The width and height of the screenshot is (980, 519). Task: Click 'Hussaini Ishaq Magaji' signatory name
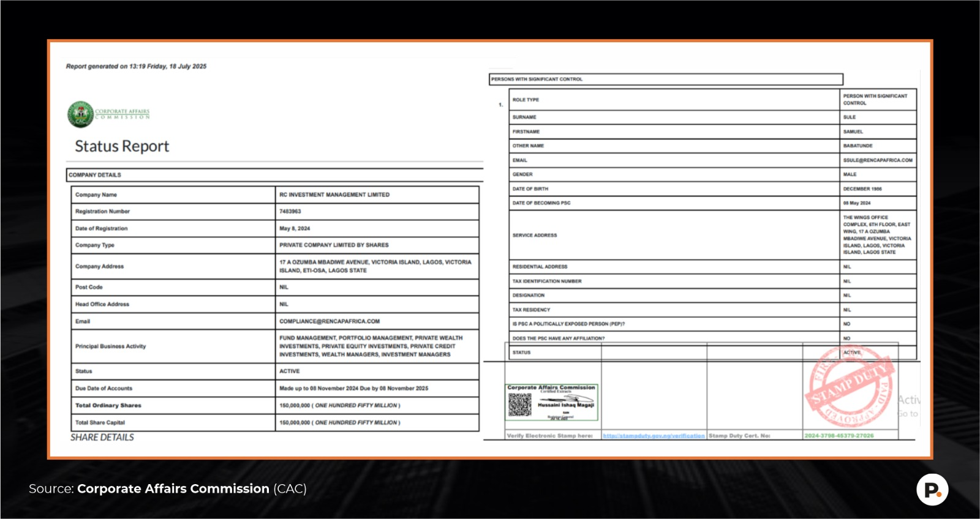pos(566,405)
